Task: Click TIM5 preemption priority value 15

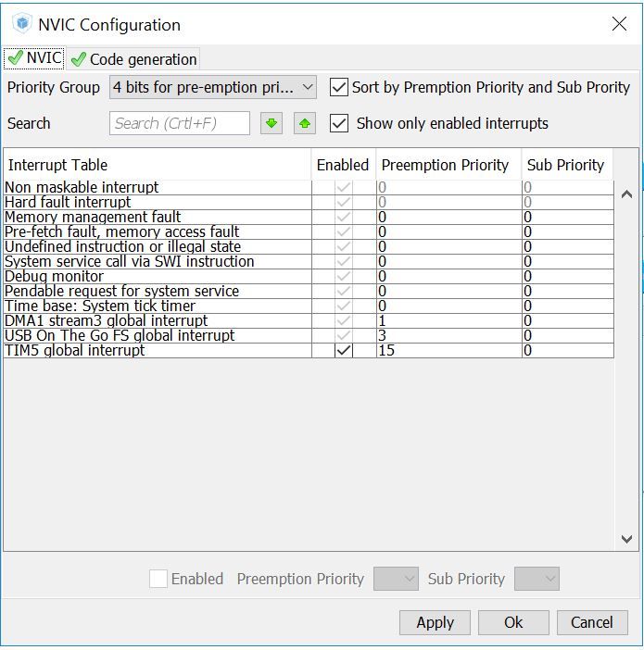Action: [448, 351]
